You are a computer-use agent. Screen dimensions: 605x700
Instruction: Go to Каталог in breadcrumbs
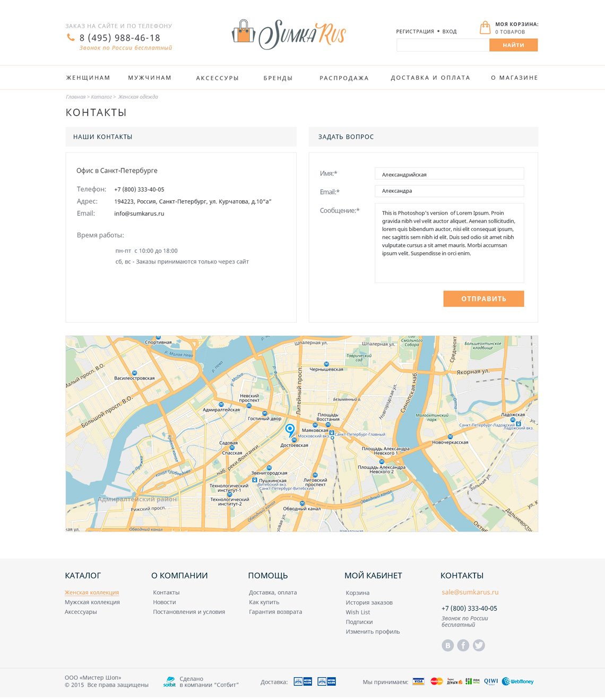pyautogui.click(x=101, y=97)
